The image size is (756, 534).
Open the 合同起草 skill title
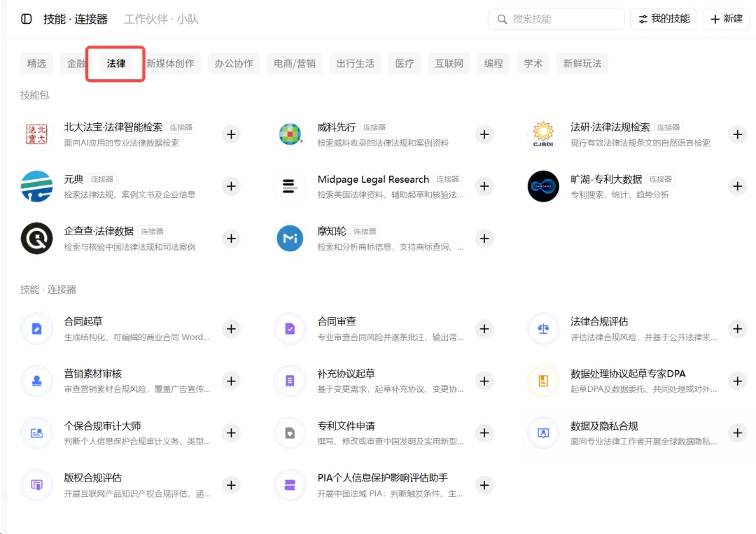click(83, 321)
